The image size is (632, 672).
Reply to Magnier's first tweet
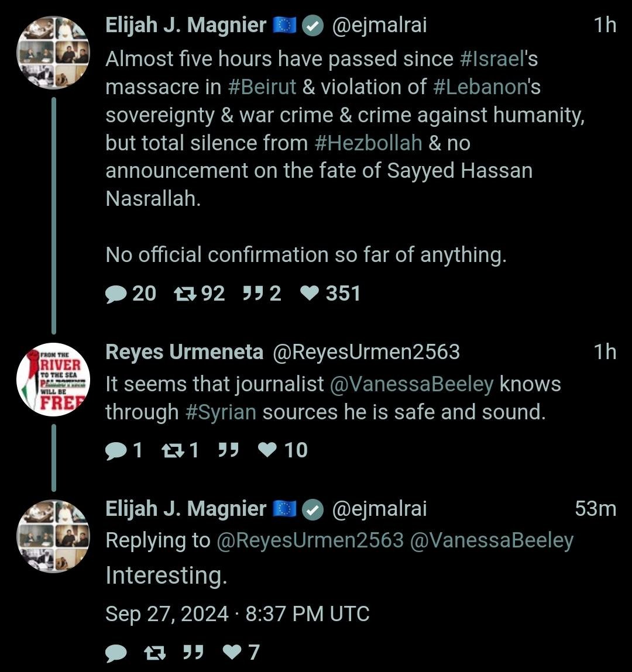[x=116, y=294]
